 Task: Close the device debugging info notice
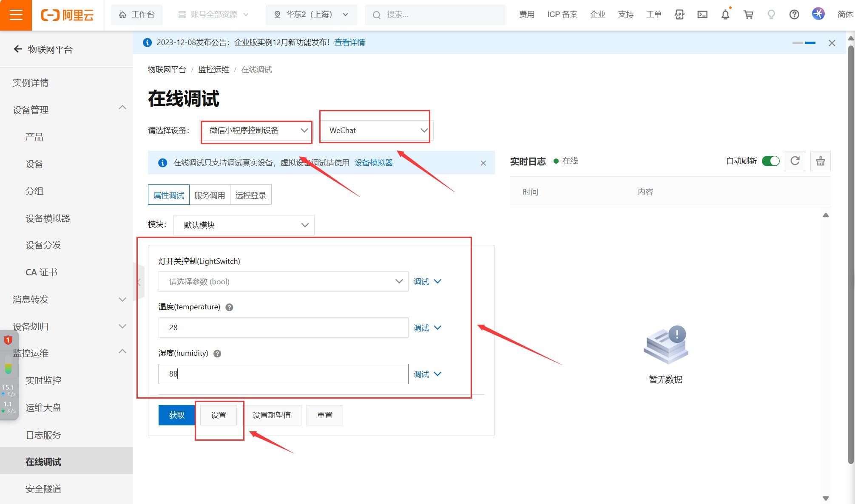click(483, 163)
